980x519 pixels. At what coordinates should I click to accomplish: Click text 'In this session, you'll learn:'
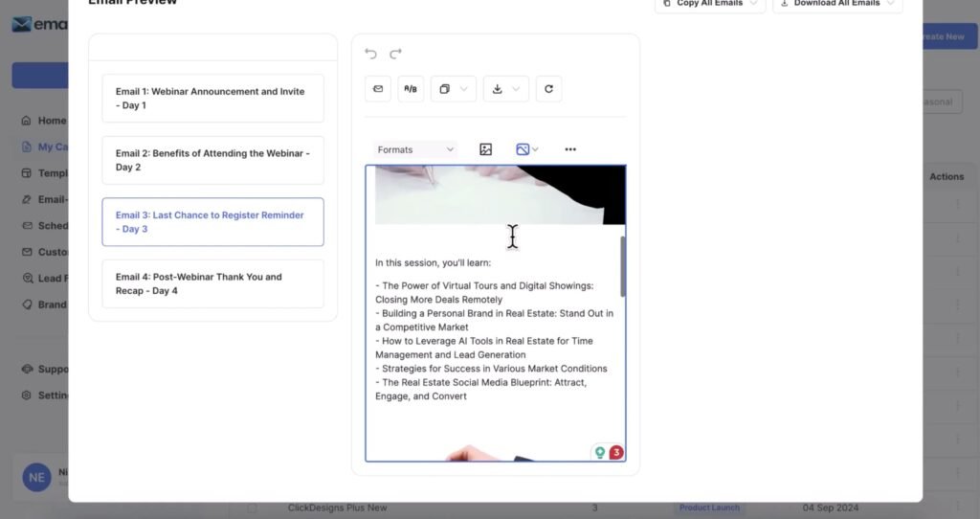(434, 262)
